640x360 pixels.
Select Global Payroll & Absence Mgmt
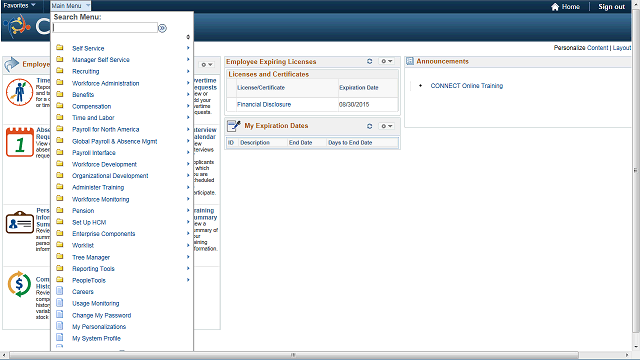[115, 141]
